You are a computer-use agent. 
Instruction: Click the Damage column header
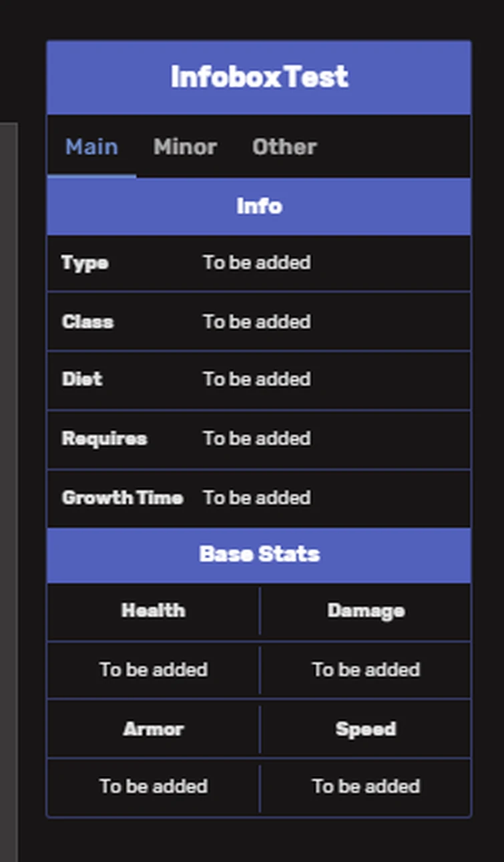[x=366, y=610]
